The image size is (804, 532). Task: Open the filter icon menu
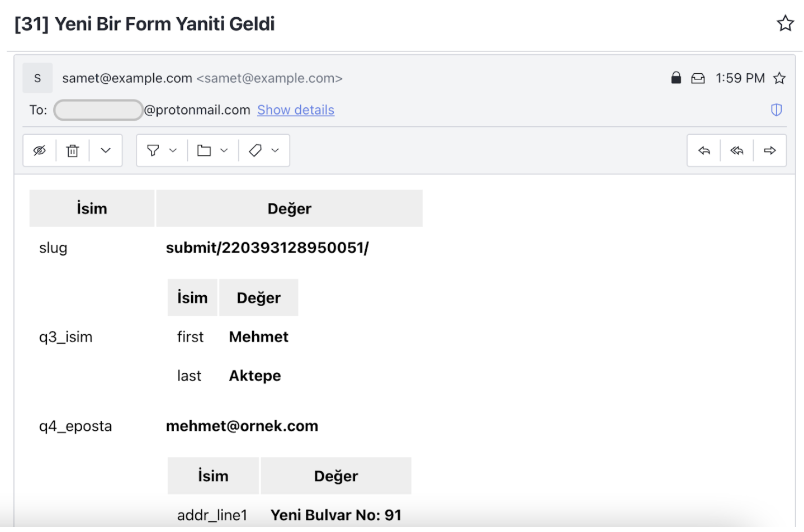153,150
